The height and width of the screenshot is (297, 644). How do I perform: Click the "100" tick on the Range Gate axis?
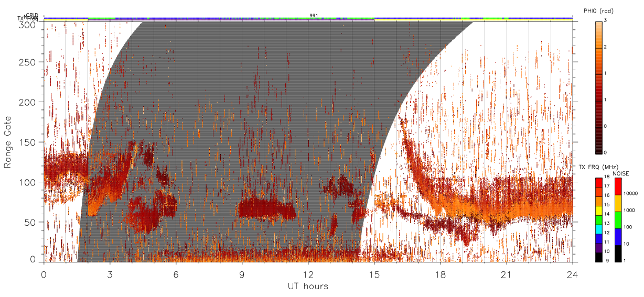(26, 182)
